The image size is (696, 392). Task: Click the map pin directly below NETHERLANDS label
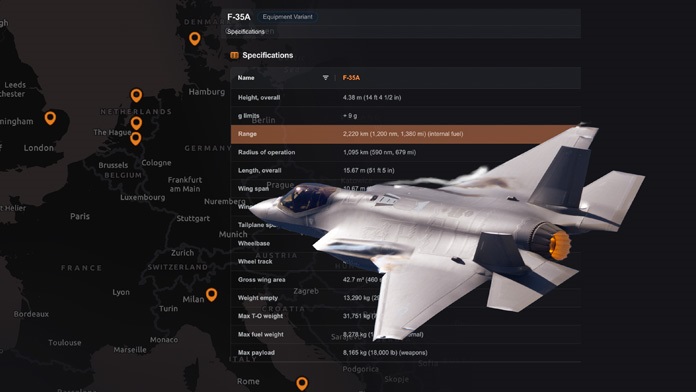[136, 123]
